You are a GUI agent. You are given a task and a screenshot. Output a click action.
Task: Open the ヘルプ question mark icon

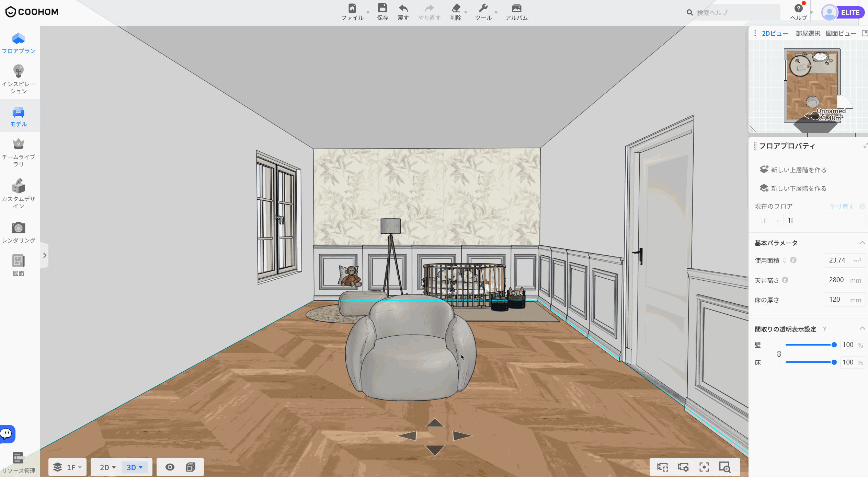799,8
